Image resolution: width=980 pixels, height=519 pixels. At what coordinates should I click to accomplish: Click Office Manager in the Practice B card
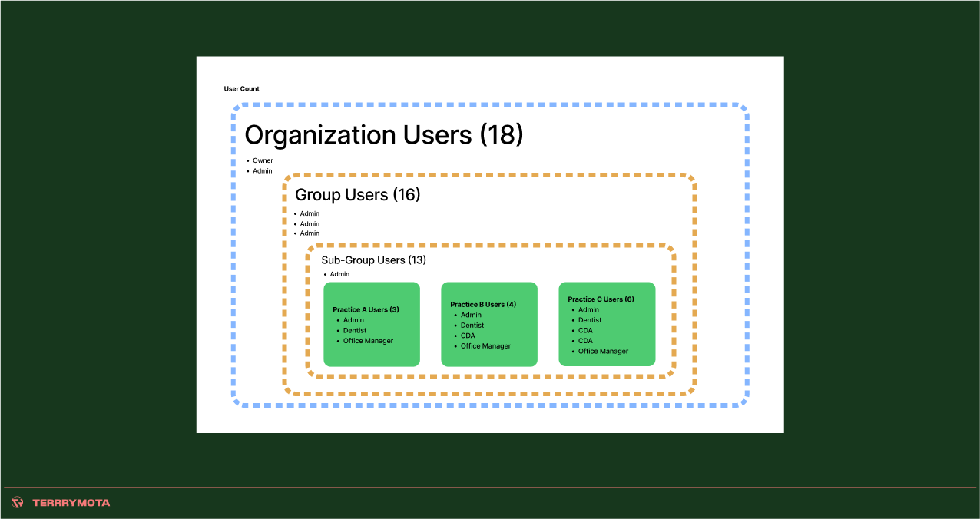click(485, 346)
